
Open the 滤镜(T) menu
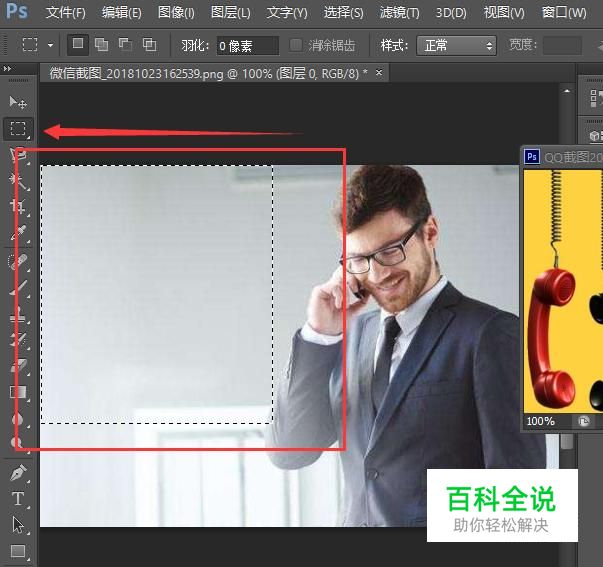coord(400,13)
